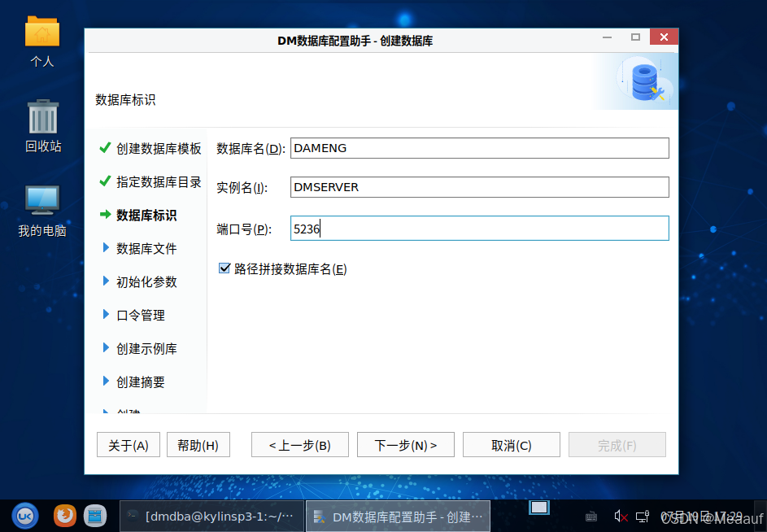Open 帮助(H) help button
This screenshot has width=767, height=532.
[x=198, y=445]
